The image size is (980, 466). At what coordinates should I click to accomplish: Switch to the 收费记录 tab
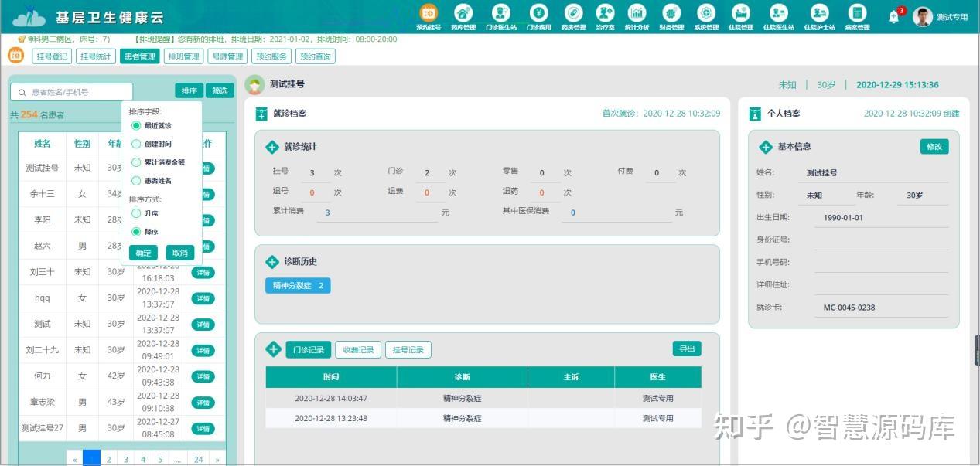click(x=358, y=349)
